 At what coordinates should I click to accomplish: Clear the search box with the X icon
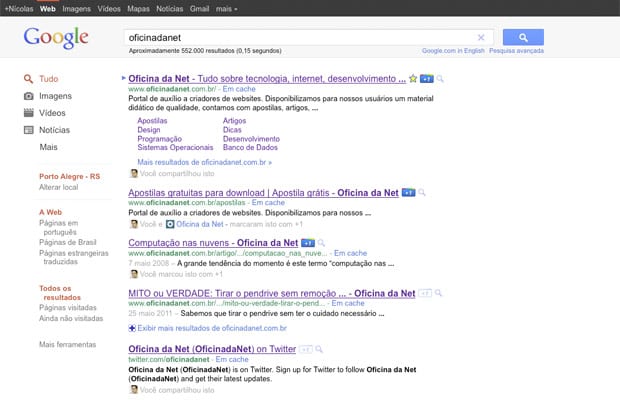[x=481, y=37]
